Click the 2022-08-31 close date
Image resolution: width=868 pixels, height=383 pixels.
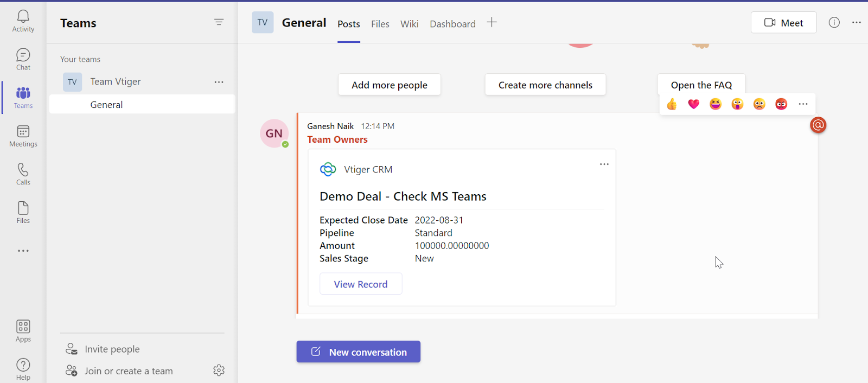tap(439, 220)
